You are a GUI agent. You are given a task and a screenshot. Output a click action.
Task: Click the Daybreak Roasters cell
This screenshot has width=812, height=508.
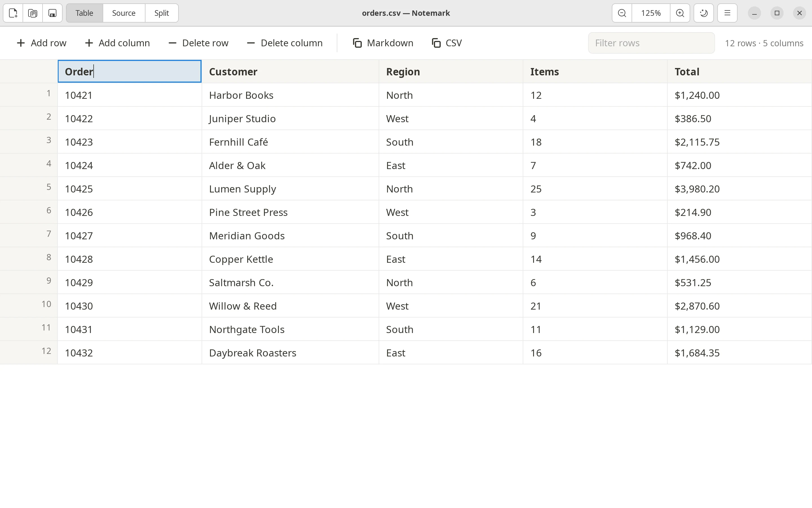pyautogui.click(x=290, y=353)
